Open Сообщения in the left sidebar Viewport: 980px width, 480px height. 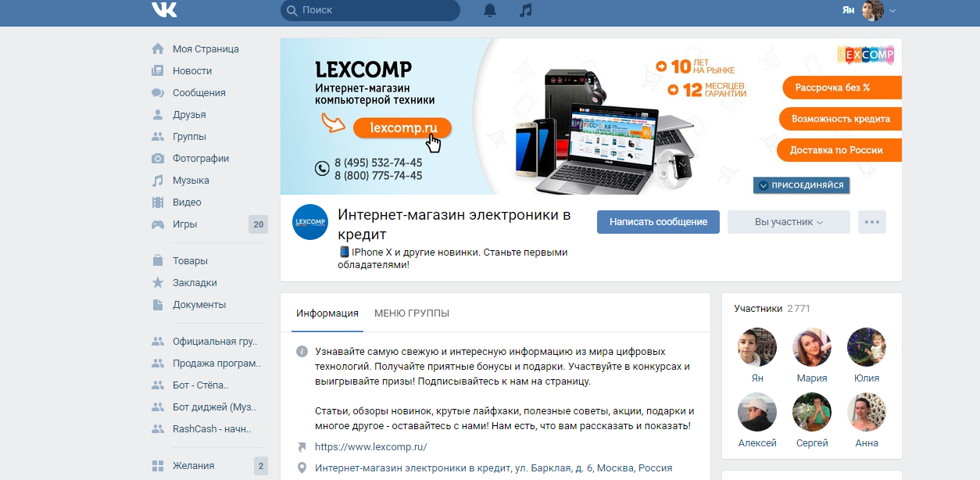[199, 92]
